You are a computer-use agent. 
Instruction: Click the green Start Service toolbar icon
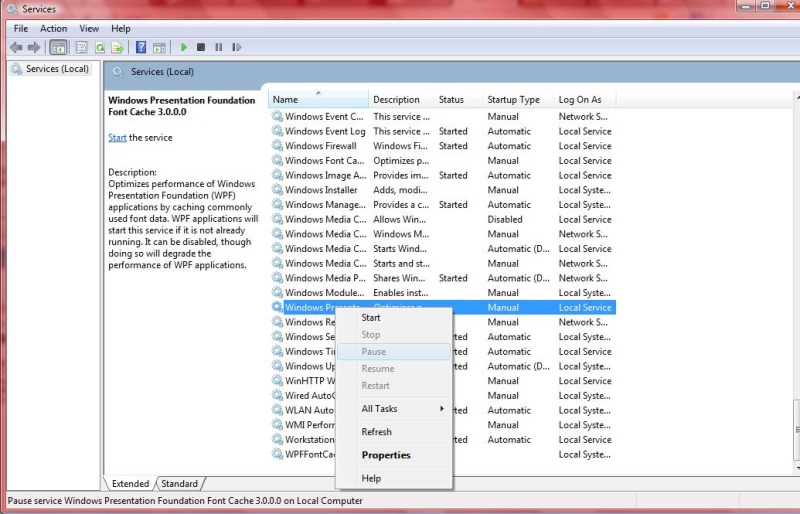click(x=184, y=47)
